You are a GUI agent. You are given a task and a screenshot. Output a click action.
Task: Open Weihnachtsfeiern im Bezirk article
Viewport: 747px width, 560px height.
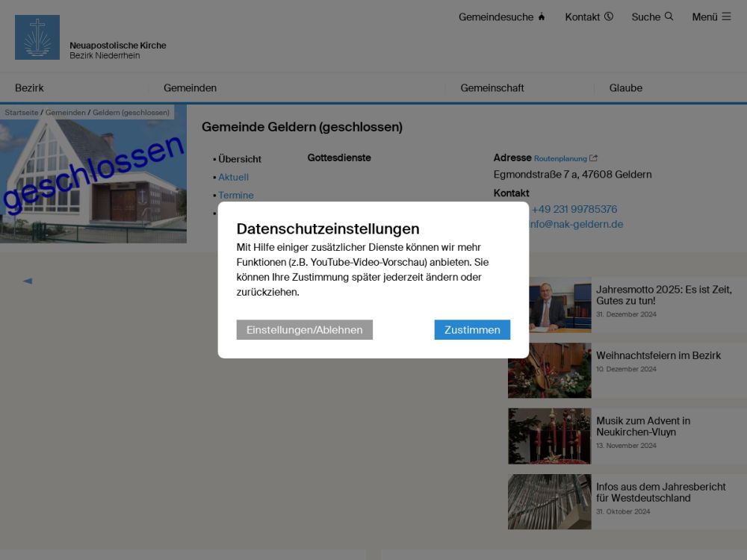click(x=658, y=355)
